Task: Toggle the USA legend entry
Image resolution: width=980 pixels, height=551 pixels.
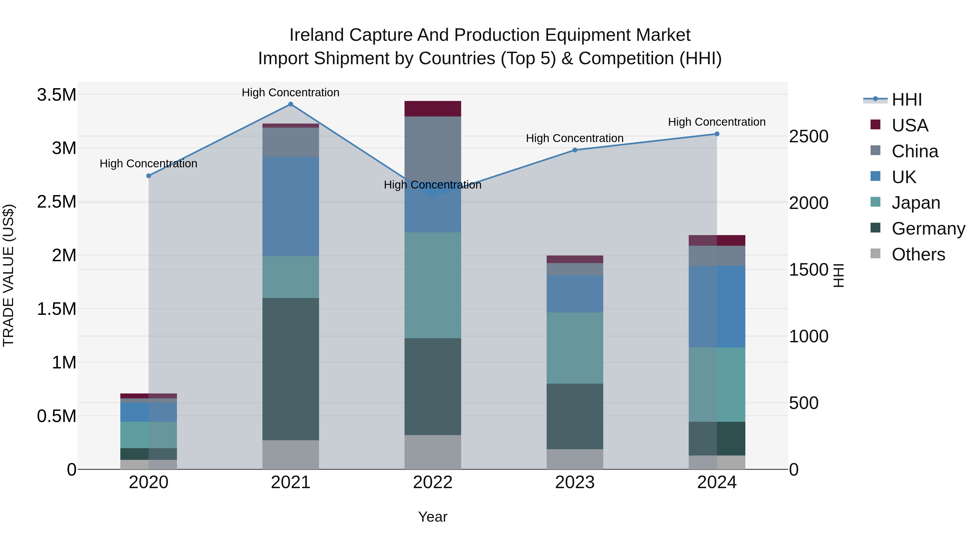Action: tap(899, 125)
